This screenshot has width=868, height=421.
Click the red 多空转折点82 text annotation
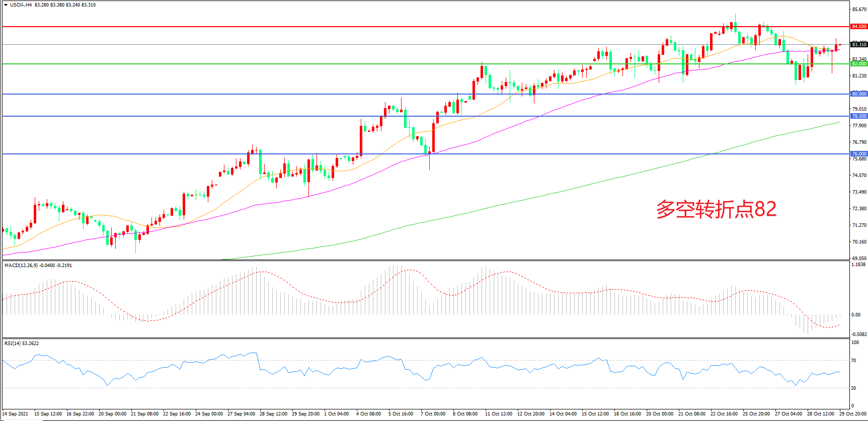[x=716, y=209]
